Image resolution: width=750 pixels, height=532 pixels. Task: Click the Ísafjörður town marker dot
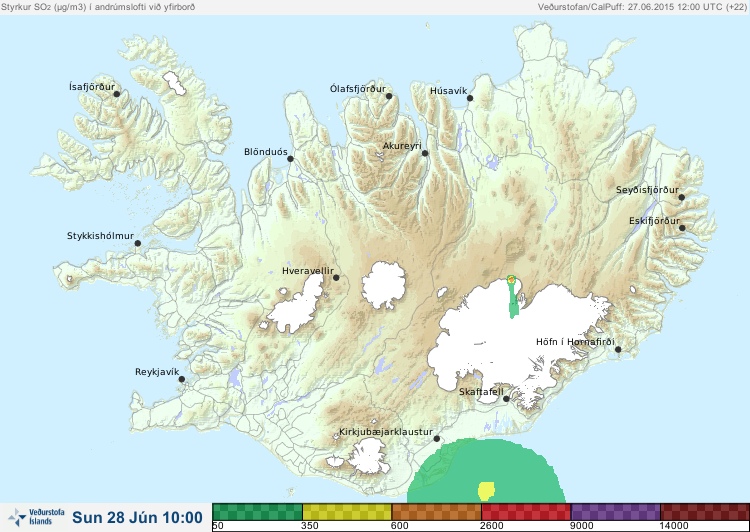[x=116, y=94]
